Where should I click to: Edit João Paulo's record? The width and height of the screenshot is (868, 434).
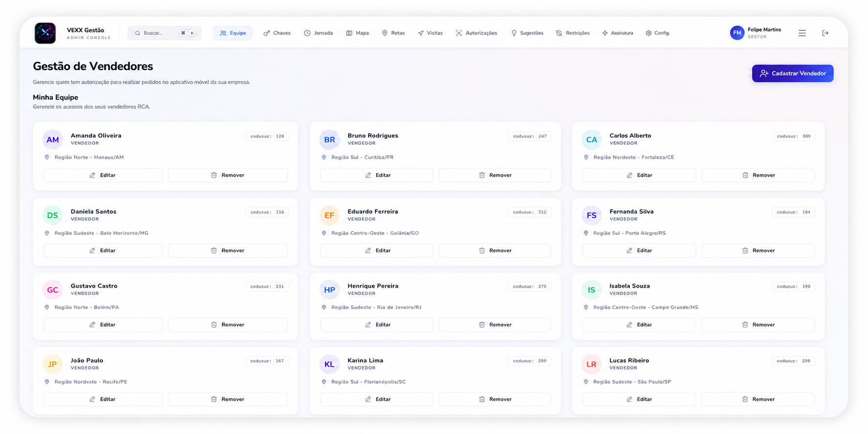[x=103, y=399]
